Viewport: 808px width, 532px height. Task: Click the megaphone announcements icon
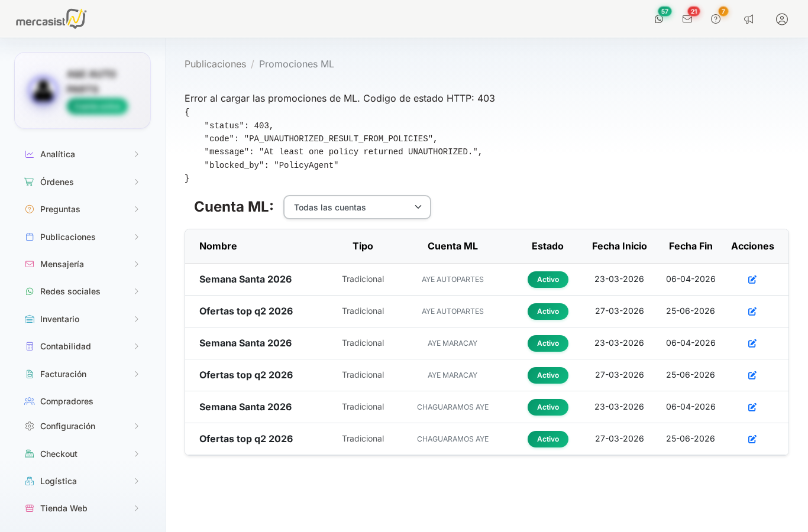point(749,19)
